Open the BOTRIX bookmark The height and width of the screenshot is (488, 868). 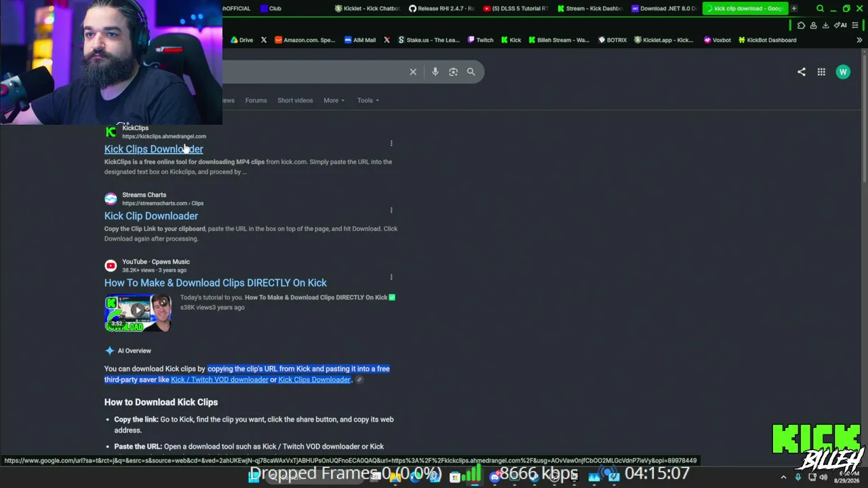click(612, 40)
